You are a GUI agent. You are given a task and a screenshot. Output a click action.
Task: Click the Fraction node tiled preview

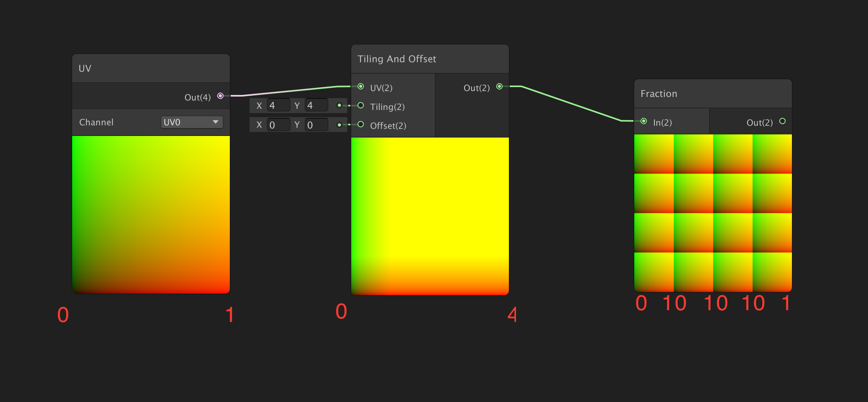coord(713,213)
